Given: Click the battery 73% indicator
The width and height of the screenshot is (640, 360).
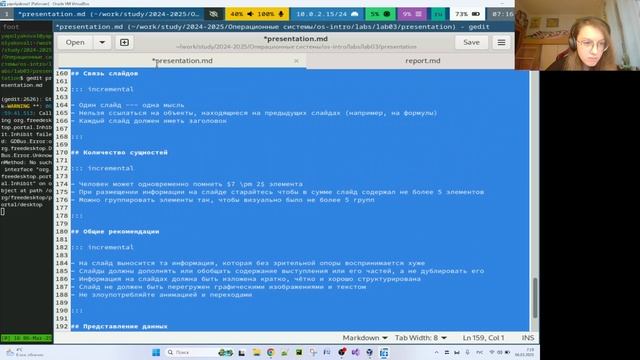Looking at the screenshot, I should tap(467, 14).
